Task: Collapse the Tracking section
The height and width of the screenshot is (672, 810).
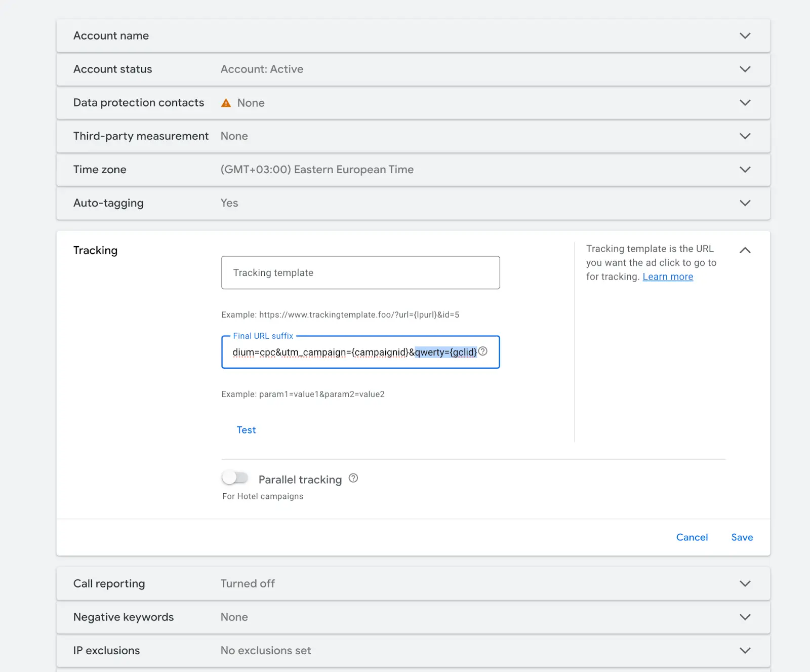Action: 745,250
